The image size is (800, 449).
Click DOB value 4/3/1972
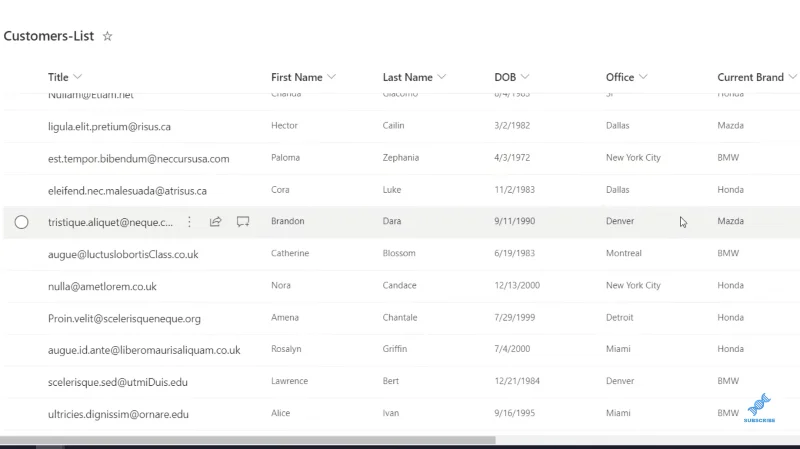pyautogui.click(x=512, y=158)
